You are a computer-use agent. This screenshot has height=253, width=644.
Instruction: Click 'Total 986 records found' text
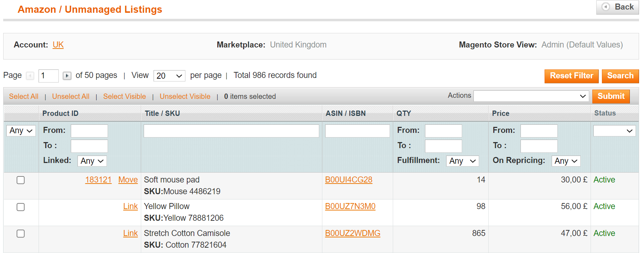click(x=275, y=75)
